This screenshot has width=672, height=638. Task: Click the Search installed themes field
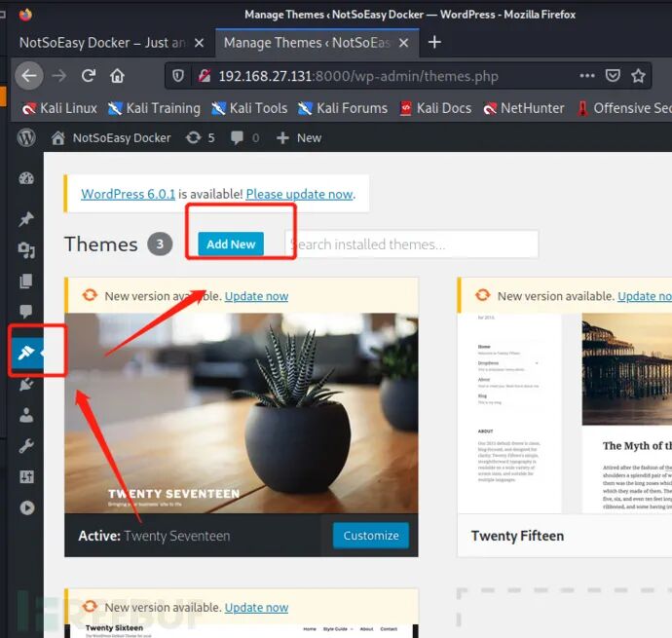tap(411, 244)
